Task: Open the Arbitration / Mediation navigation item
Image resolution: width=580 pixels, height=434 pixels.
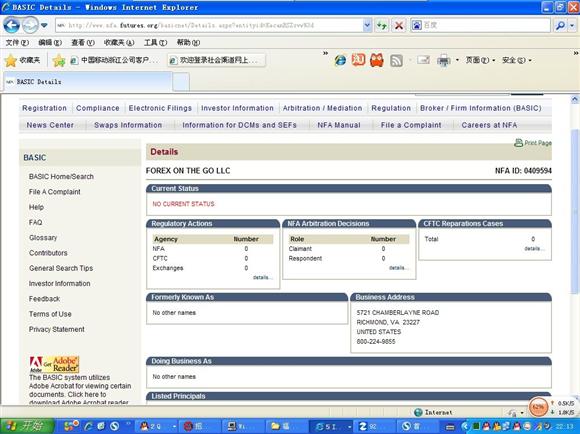Action: [x=323, y=108]
